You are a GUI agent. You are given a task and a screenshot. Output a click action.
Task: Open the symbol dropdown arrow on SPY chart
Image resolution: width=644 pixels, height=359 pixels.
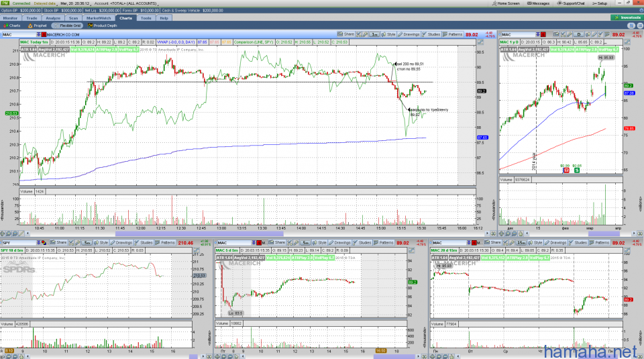[39, 243]
